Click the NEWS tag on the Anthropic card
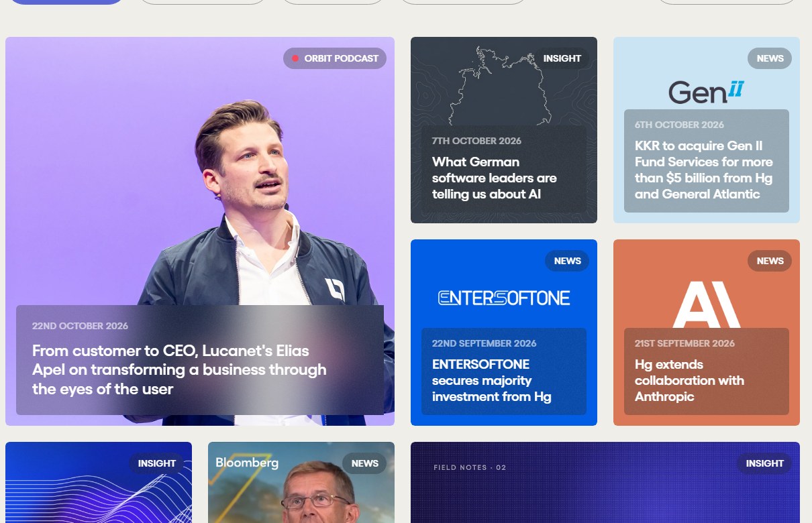The image size is (812, 523). tap(770, 261)
